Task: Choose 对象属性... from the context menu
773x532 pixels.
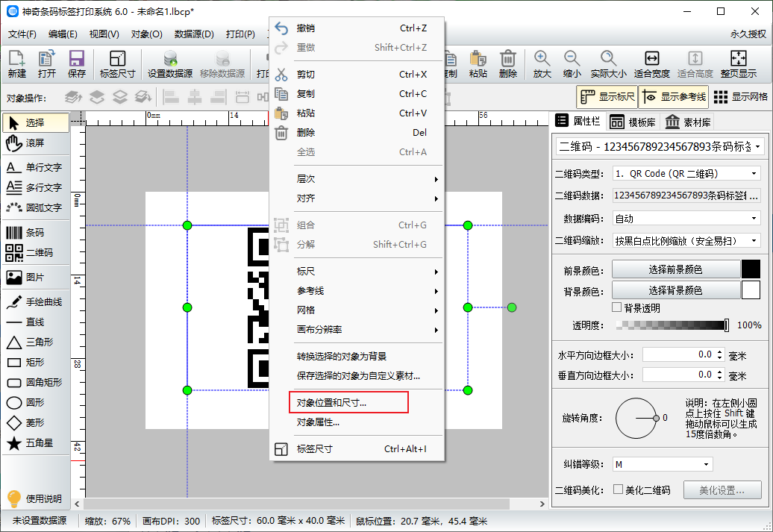Action: pyautogui.click(x=357, y=422)
